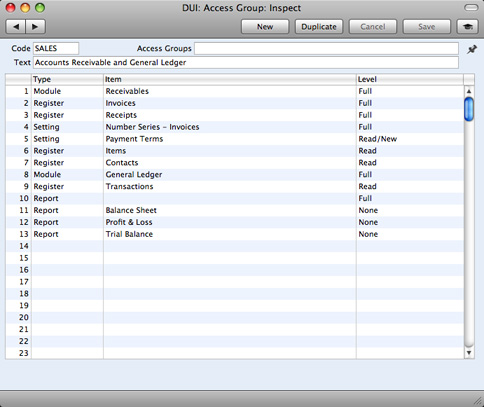Open the graduation cap help icon

[468, 27]
